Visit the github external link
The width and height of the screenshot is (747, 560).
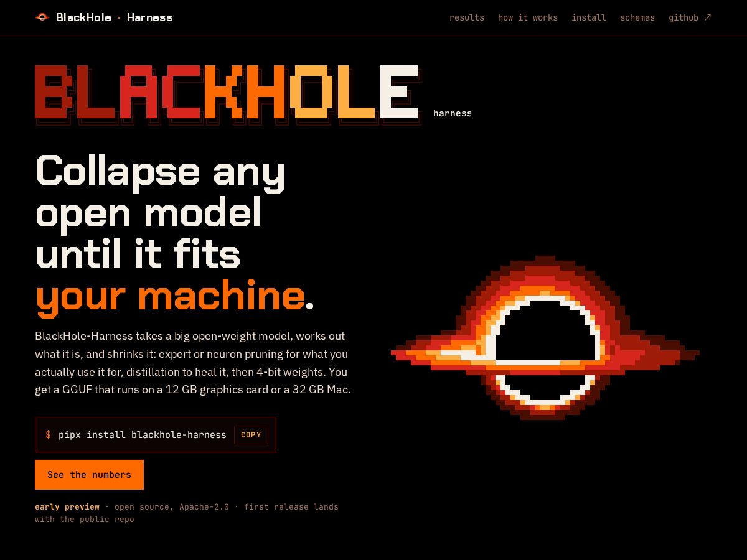(690, 17)
